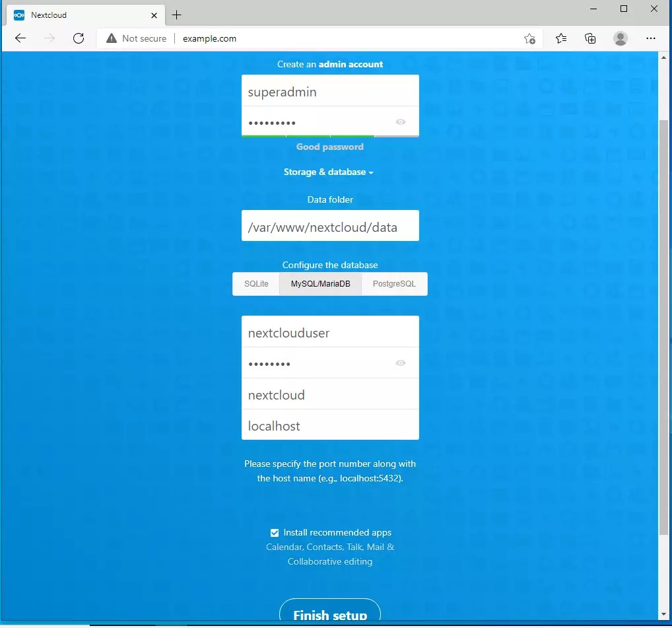
Task: Open the Favorites list icon
Action: tap(560, 38)
